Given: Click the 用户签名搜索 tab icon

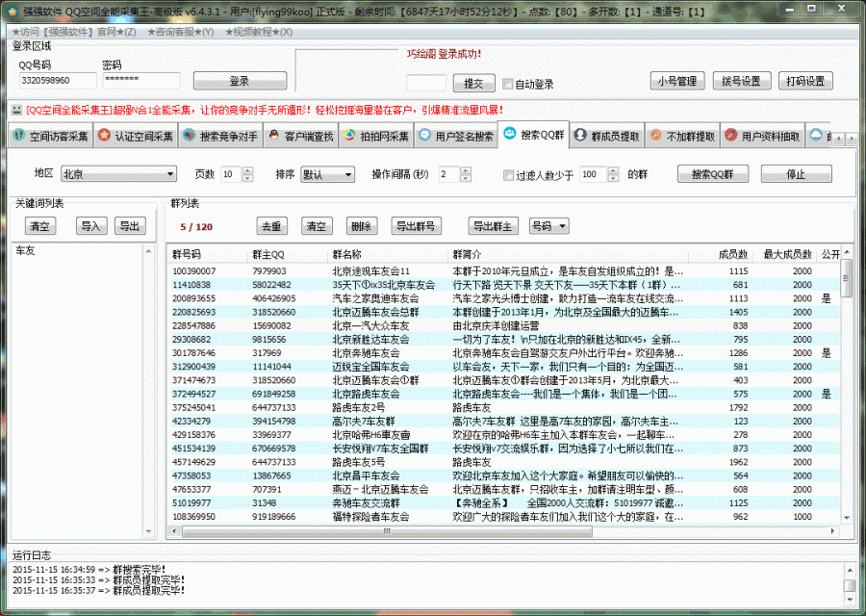Looking at the screenshot, I should [x=424, y=135].
